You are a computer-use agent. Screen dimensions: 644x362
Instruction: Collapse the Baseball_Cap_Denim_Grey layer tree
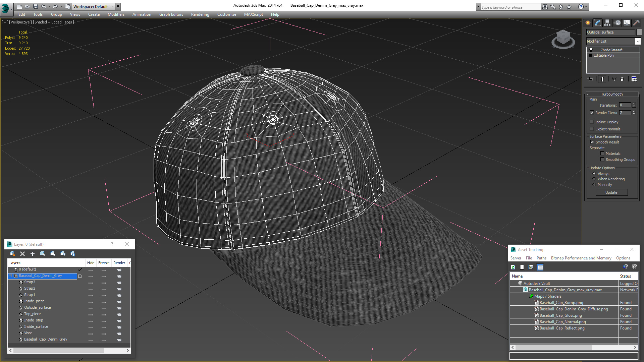pyautogui.click(x=10, y=276)
